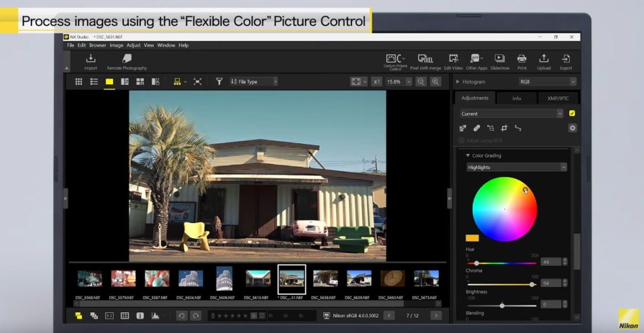The height and width of the screenshot is (333, 644).
Task: Toggle the yellow adjustments checkbox
Action: coord(572,114)
